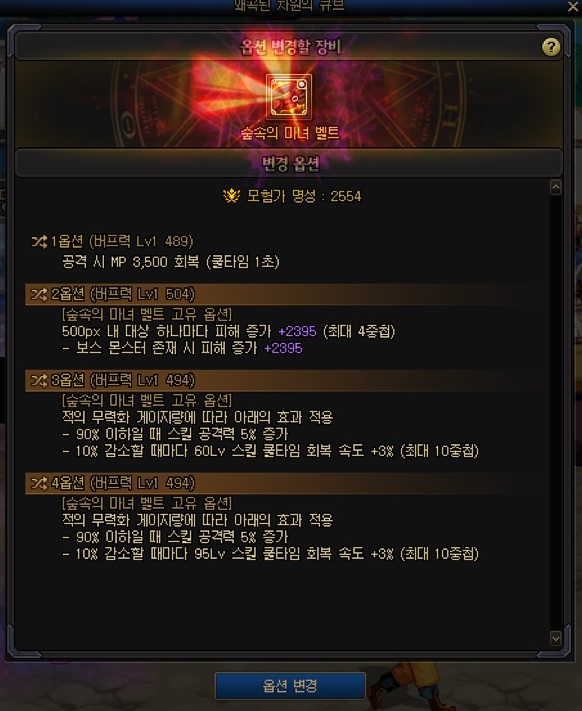Click the shuffle icon beside 3옵션
The width and height of the screenshot is (582, 711).
[x=39, y=380]
